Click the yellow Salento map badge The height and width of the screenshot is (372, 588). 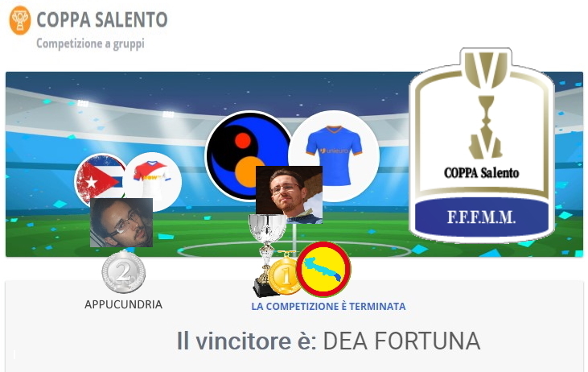[323, 269]
